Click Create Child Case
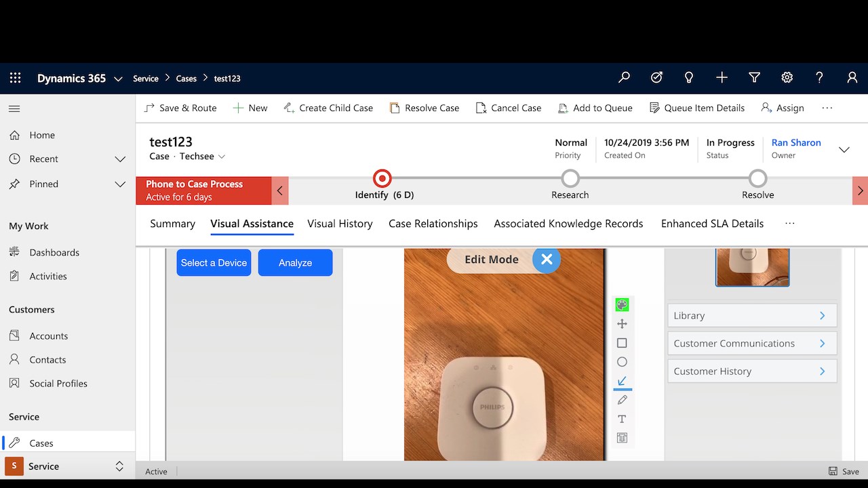868x488 pixels. (x=328, y=108)
